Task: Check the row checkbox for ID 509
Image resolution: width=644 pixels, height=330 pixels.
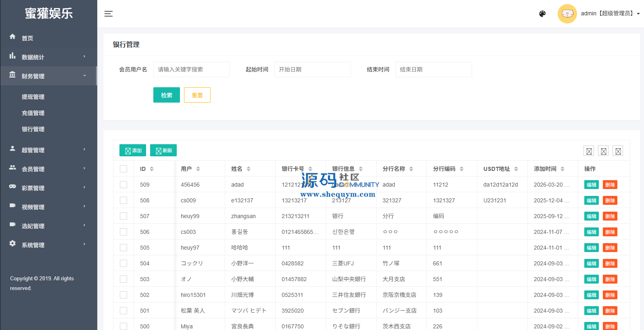Action: coord(123,185)
